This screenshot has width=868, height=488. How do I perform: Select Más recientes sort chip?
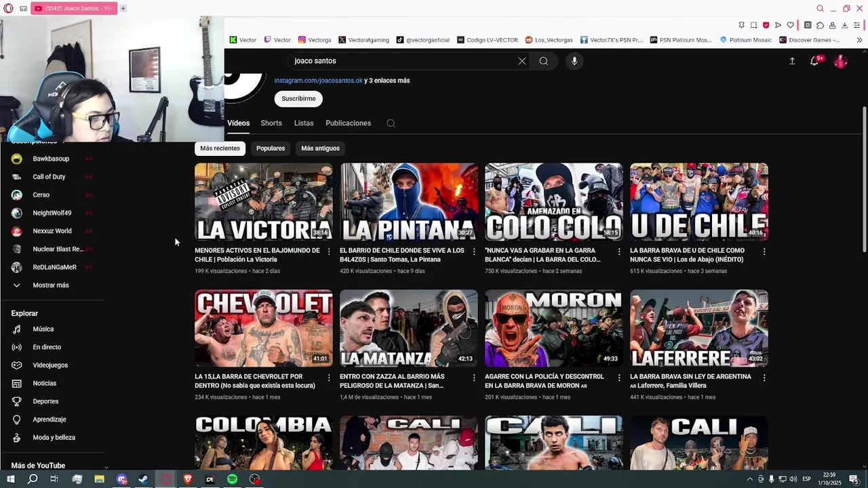pyautogui.click(x=220, y=148)
